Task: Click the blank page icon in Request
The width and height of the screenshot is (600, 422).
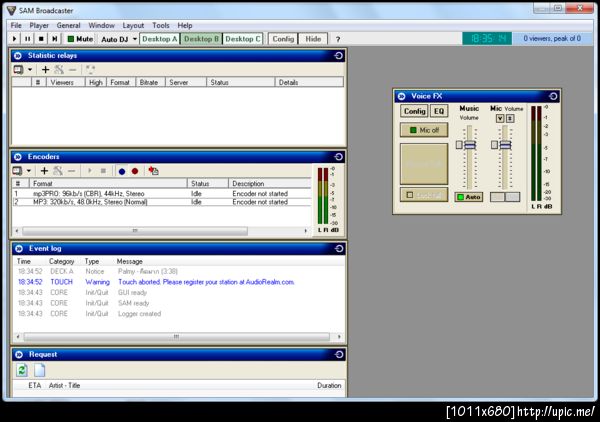Action: (39, 370)
